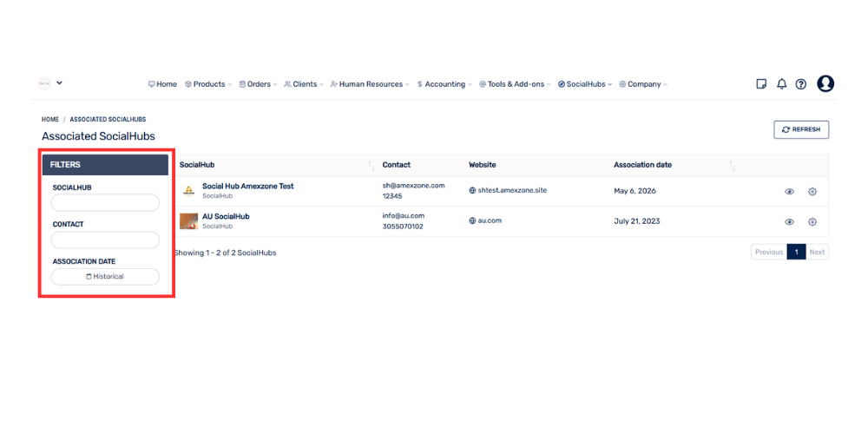868x434 pixels.
Task: Click AU SocialHub name
Action: 226,216
